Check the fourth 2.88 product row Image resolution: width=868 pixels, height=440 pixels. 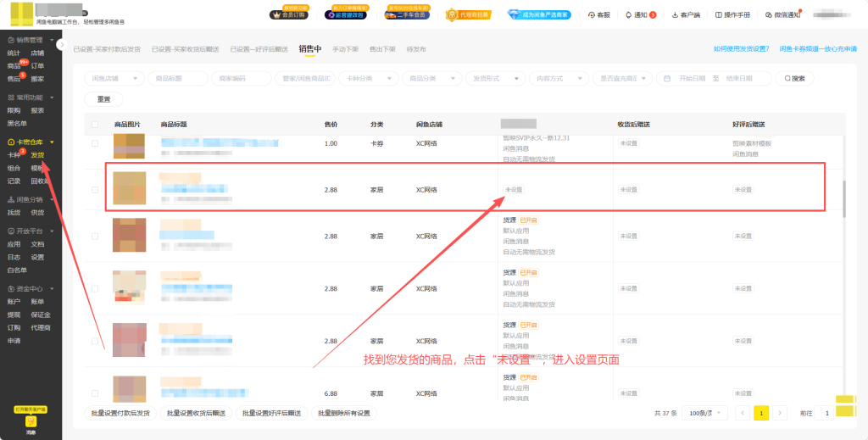95,341
